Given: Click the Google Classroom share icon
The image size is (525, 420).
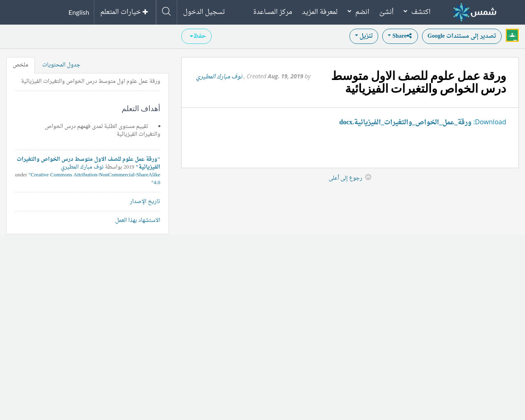Looking at the screenshot, I should pos(512,35).
